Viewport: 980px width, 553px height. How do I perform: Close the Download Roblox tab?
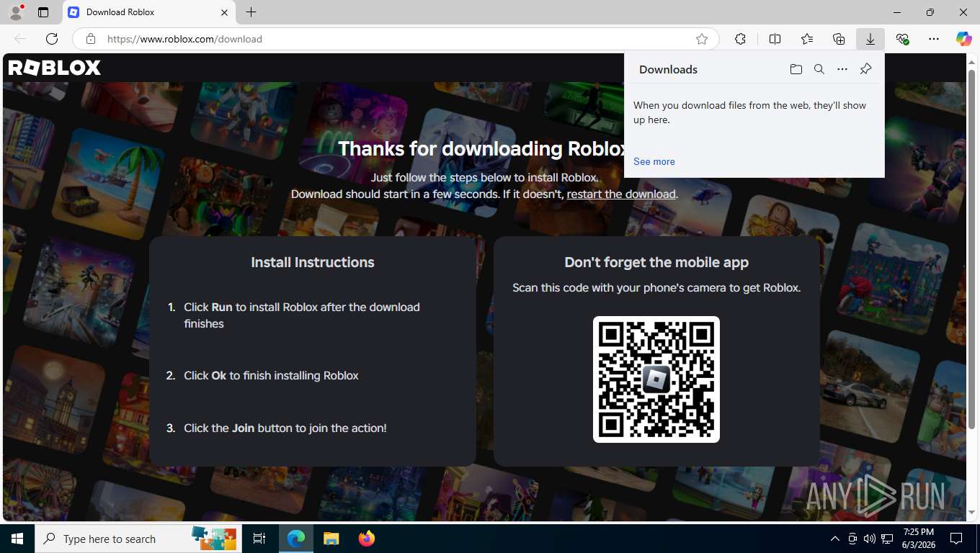(x=224, y=12)
